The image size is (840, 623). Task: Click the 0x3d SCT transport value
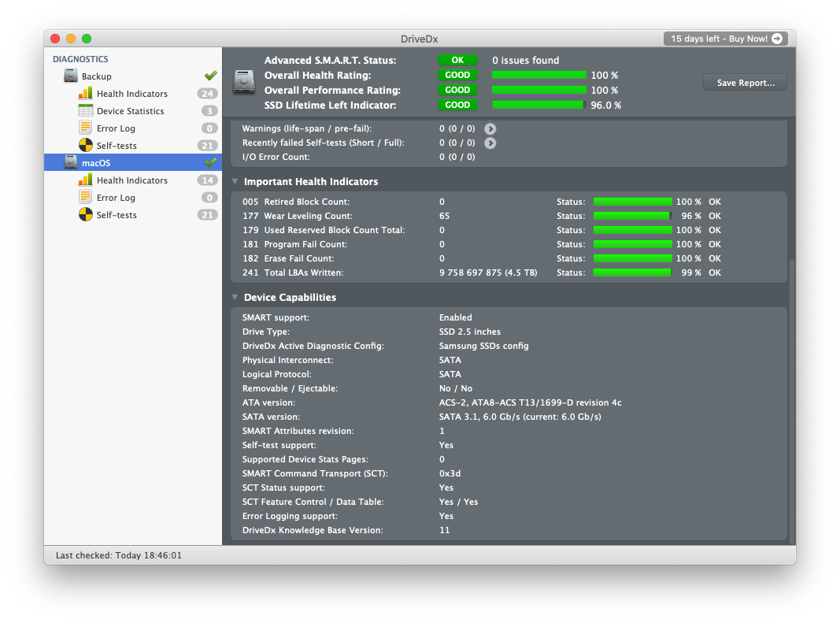click(450, 473)
